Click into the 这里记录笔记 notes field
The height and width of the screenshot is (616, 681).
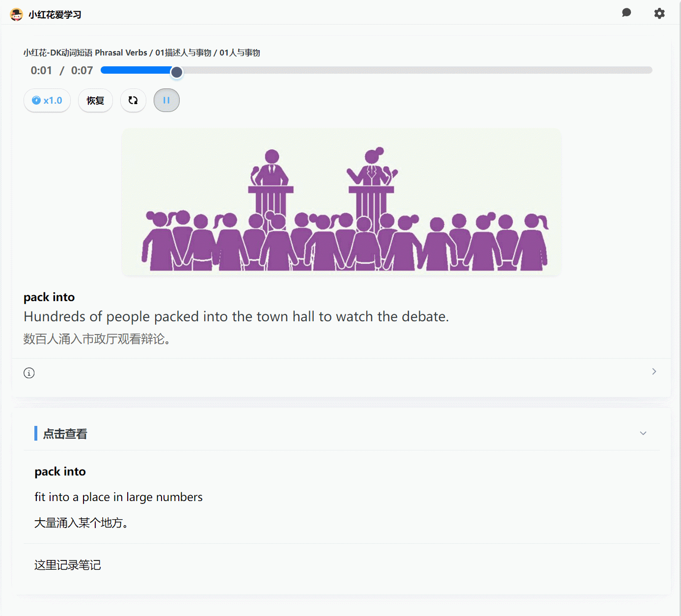(68, 565)
